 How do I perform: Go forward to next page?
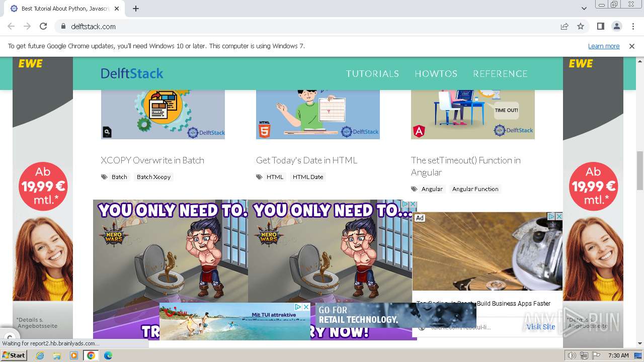point(27,26)
